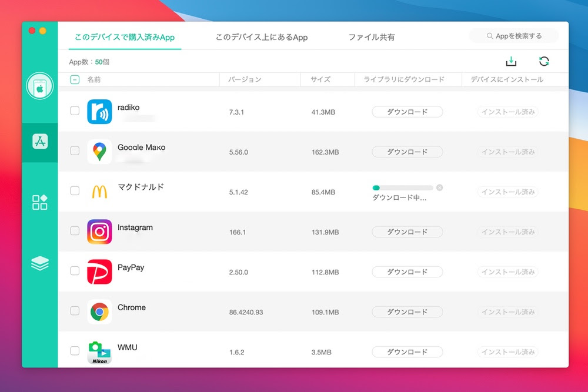Click ダウンロード button for Google Maps
Image resolution: width=588 pixels, height=392 pixels.
(407, 152)
